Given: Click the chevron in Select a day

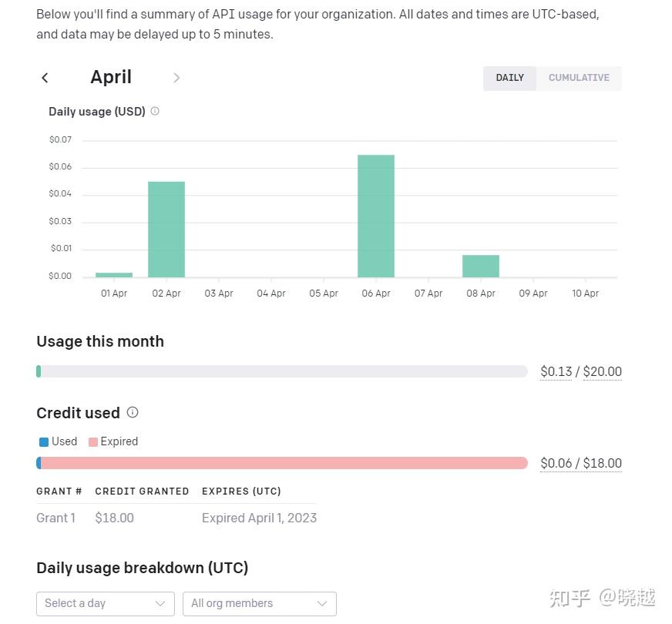Looking at the screenshot, I should pos(160,604).
